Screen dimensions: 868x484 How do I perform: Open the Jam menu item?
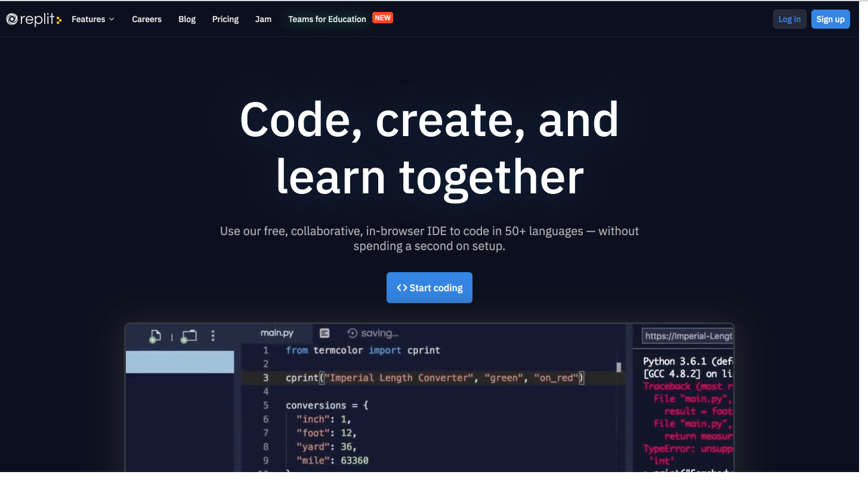(263, 19)
